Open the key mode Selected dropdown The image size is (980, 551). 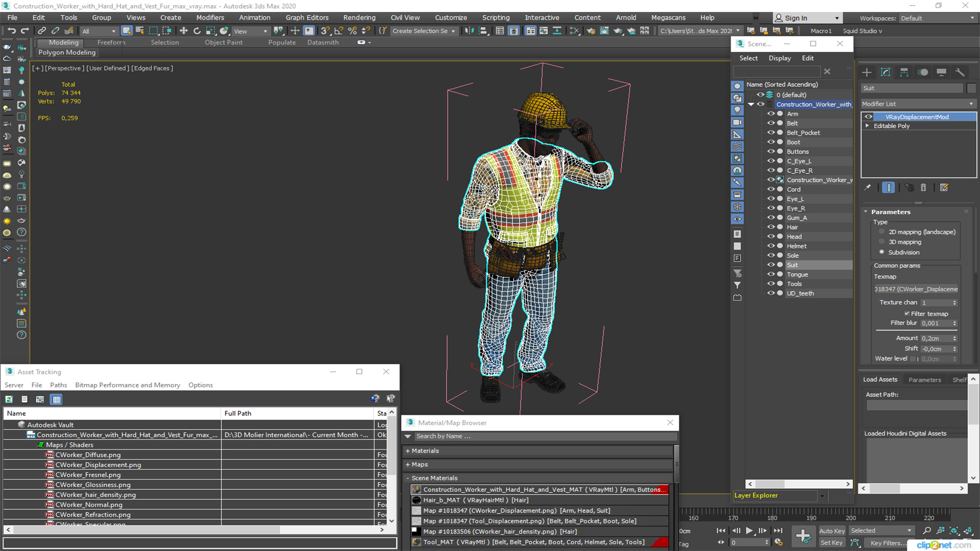(881, 531)
